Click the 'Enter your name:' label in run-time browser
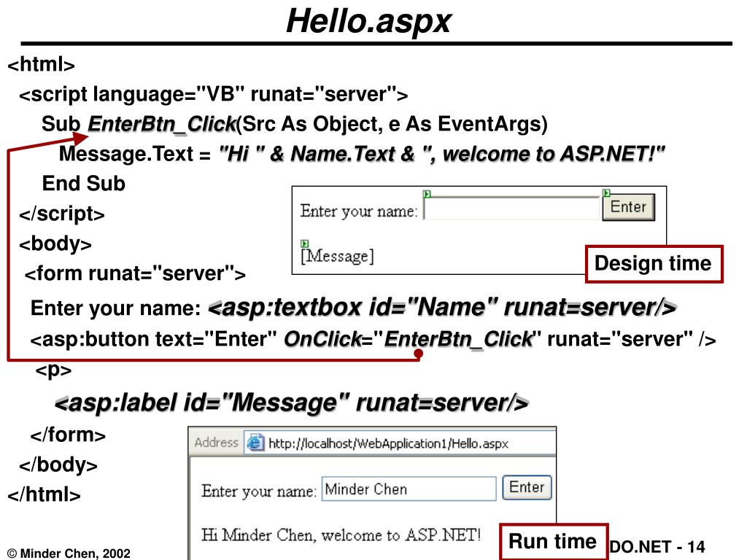 point(259,491)
